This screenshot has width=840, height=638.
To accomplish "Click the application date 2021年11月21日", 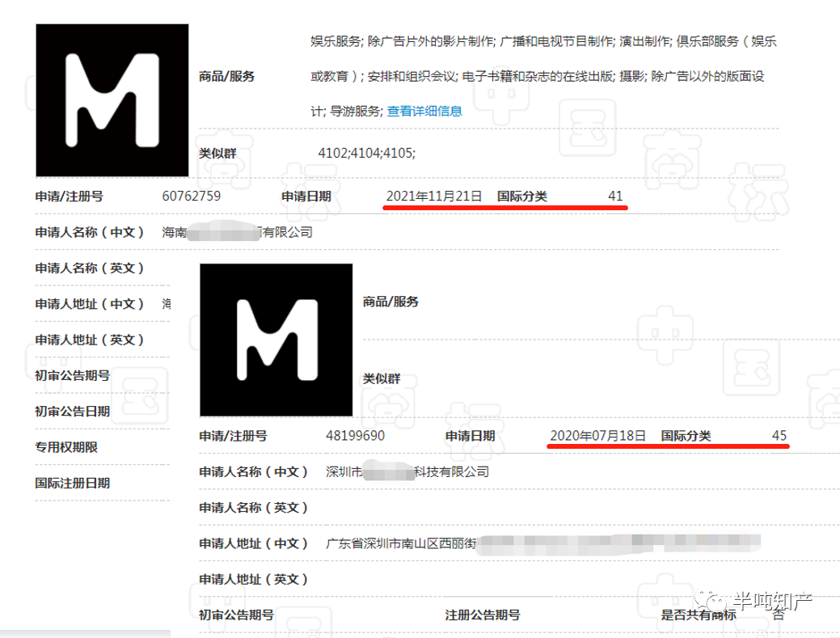I will click(x=434, y=196).
